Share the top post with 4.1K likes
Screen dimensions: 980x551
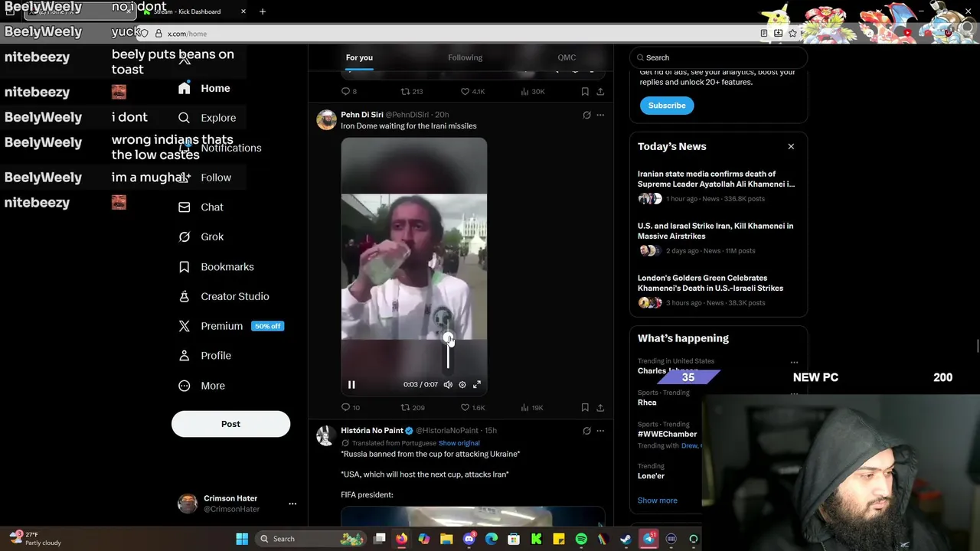[x=600, y=91]
